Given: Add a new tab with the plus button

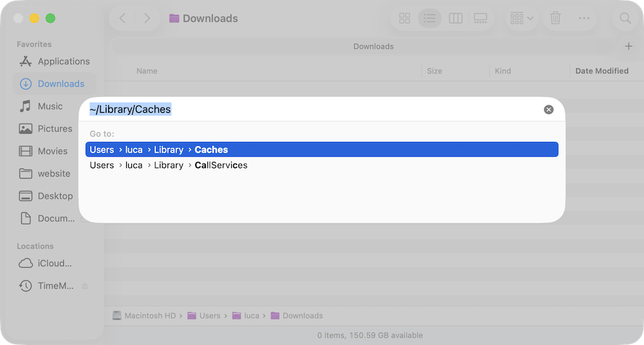Looking at the screenshot, I should [x=629, y=46].
